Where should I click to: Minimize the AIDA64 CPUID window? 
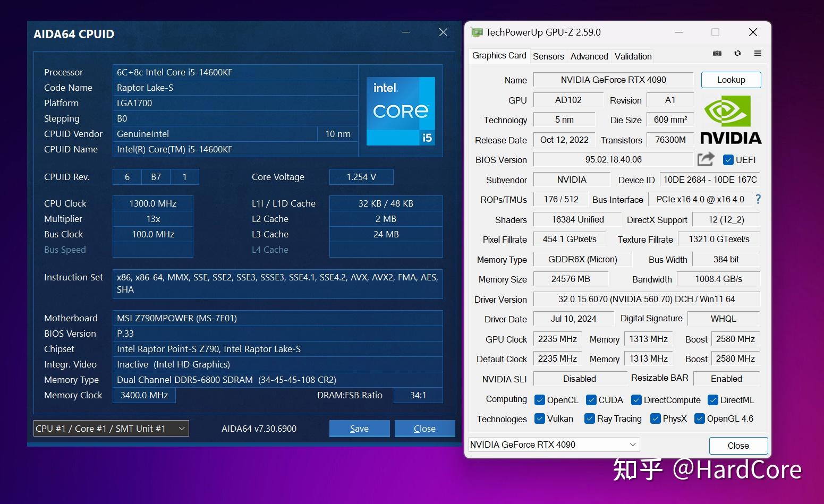pos(406,32)
